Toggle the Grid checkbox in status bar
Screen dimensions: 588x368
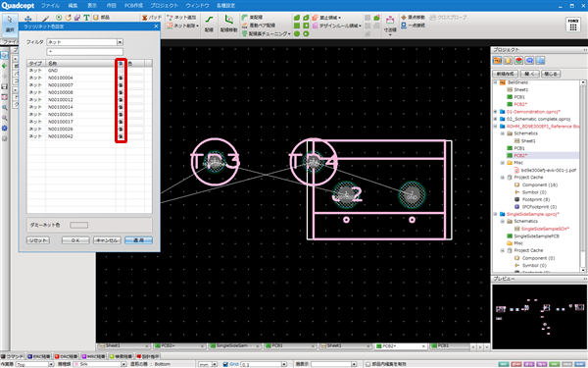point(225,364)
